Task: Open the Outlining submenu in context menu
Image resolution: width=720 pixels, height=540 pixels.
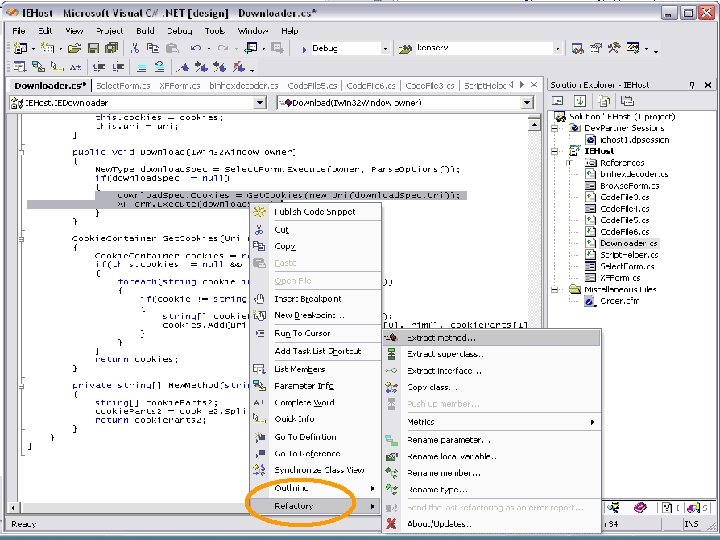Action: [x=315, y=488]
